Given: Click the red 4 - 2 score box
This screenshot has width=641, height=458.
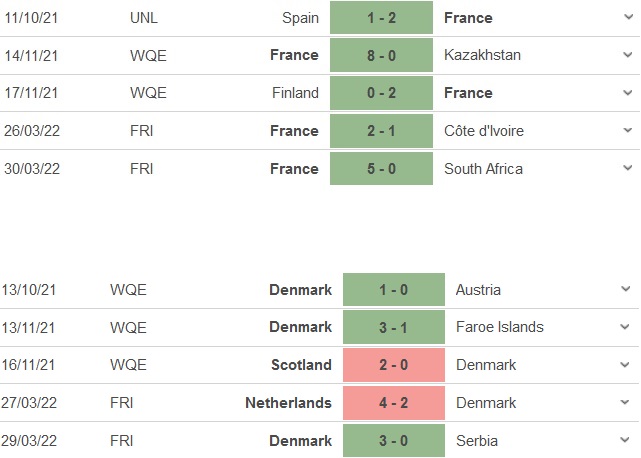Looking at the screenshot, I should click(393, 403).
